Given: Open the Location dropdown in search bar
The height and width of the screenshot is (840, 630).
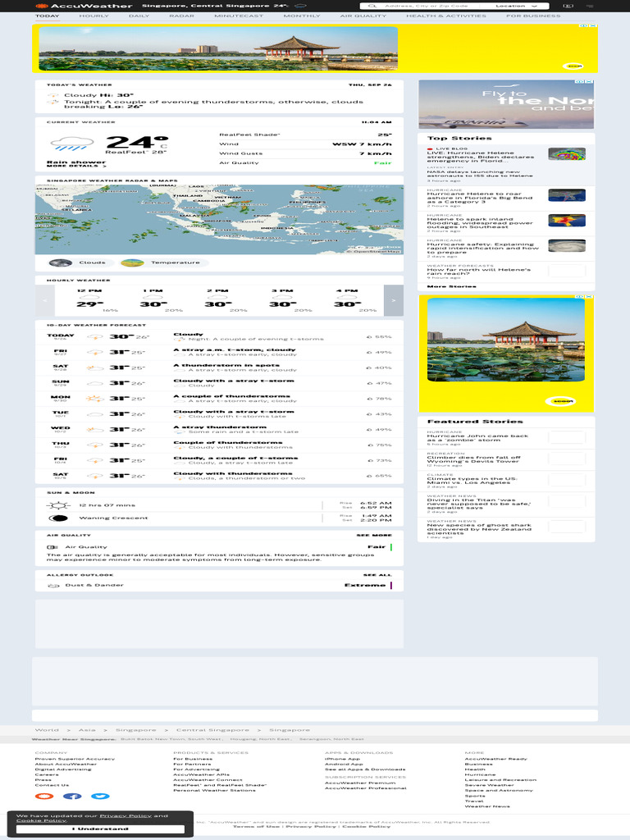Looking at the screenshot, I should point(516,6).
